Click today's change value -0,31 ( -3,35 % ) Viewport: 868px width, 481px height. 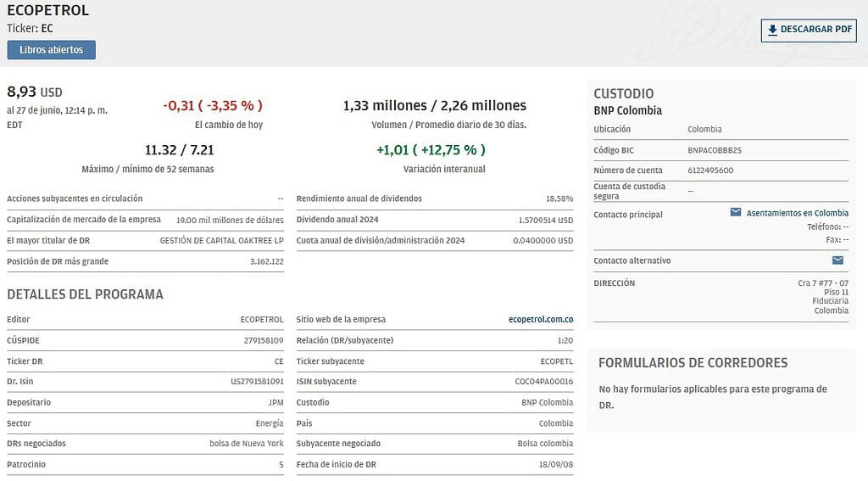click(x=213, y=105)
